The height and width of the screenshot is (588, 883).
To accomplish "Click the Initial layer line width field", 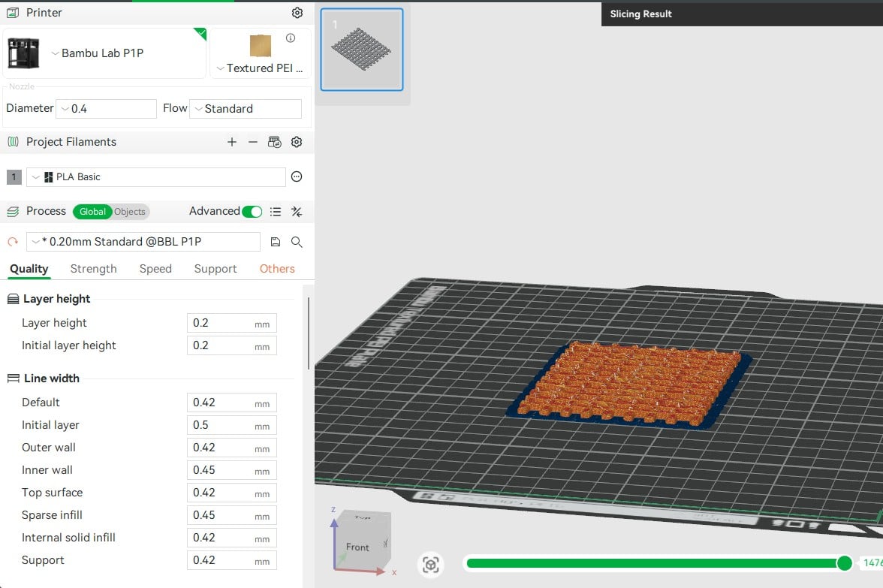I will [231, 425].
